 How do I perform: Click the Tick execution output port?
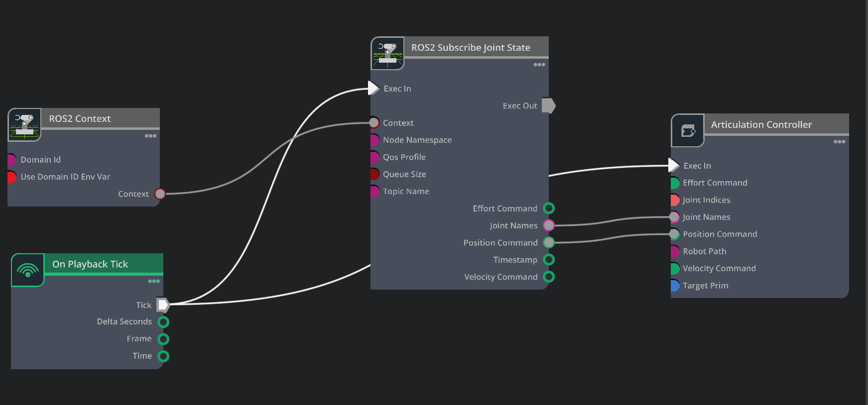[x=163, y=304]
